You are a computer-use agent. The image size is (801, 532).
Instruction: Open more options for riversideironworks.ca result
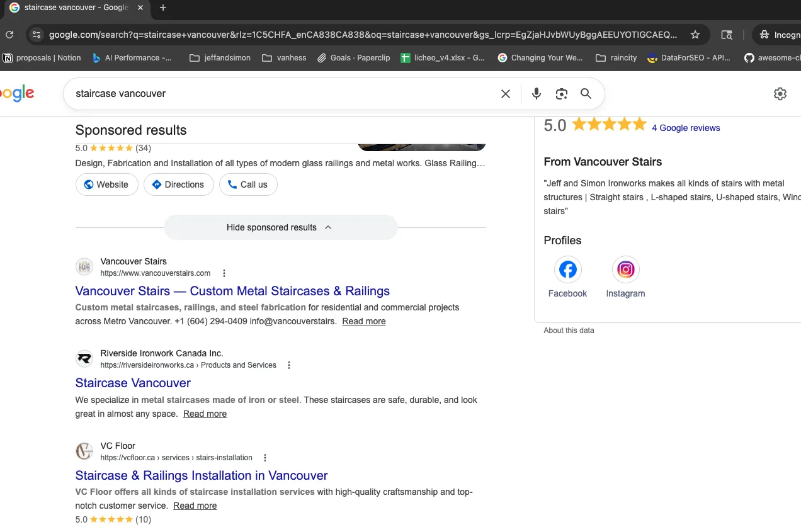pyautogui.click(x=289, y=365)
